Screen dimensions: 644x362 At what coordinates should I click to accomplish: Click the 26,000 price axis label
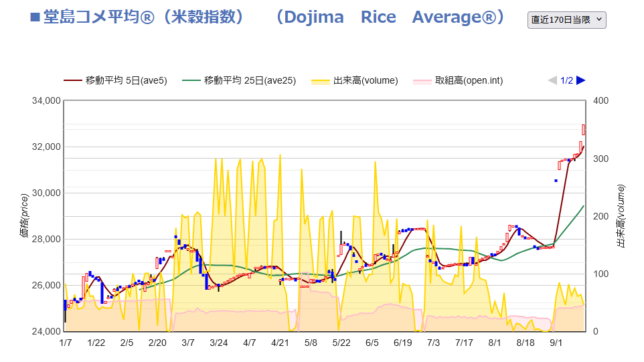click(x=46, y=285)
